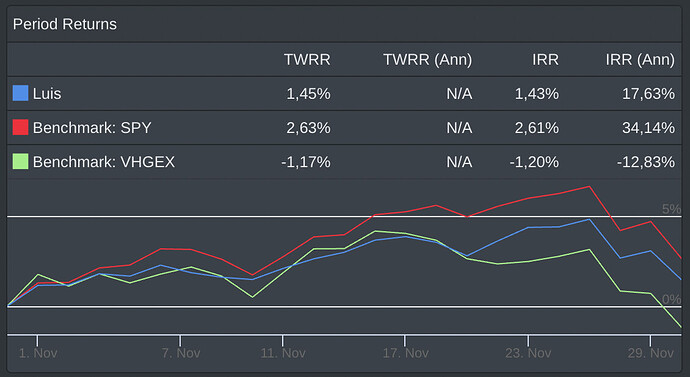Click the TWRR (Ann) column header
Viewport: 690px width, 377px height.
428,59
